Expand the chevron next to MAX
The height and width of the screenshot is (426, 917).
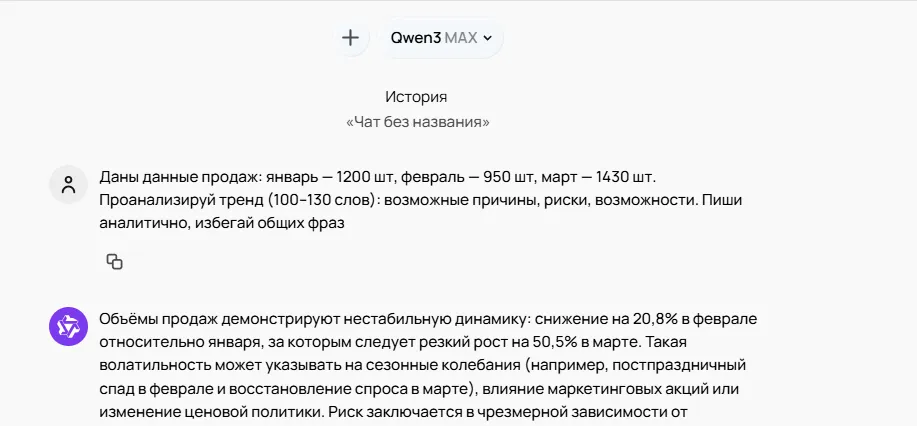pyautogui.click(x=488, y=38)
